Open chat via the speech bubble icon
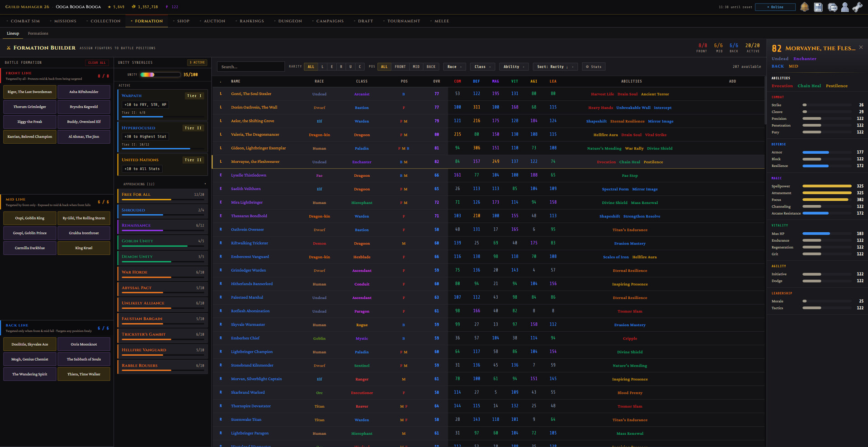 pyautogui.click(x=832, y=7)
